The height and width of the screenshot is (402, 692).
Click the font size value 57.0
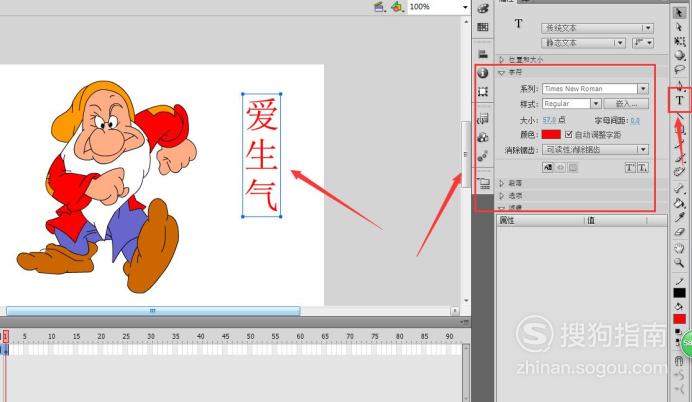(x=549, y=120)
